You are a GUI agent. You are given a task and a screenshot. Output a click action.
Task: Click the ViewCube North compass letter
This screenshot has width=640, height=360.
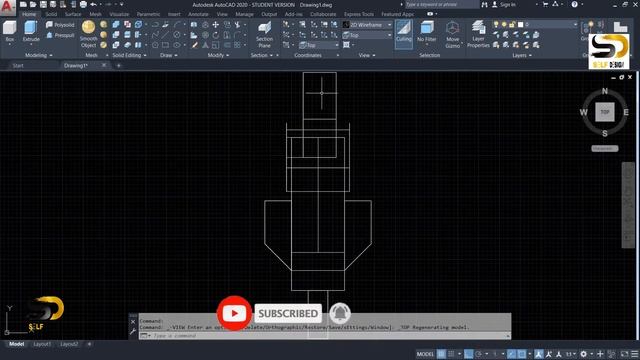tap(604, 91)
